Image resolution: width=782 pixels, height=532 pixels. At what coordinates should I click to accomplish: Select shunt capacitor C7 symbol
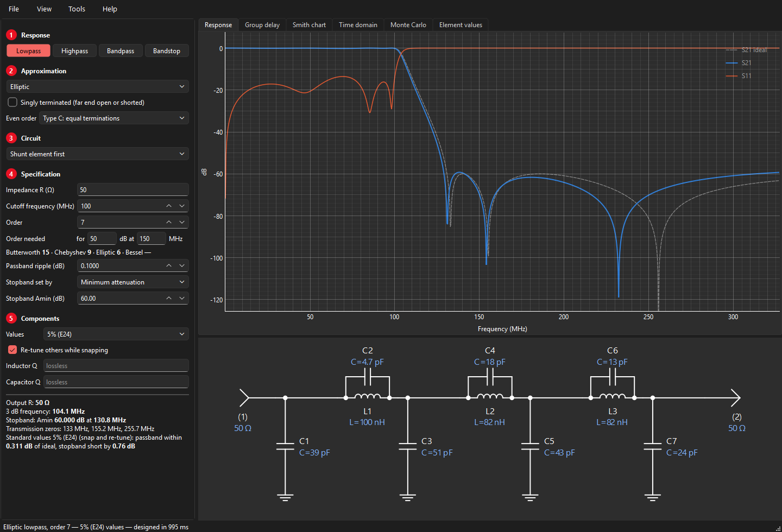point(653,447)
